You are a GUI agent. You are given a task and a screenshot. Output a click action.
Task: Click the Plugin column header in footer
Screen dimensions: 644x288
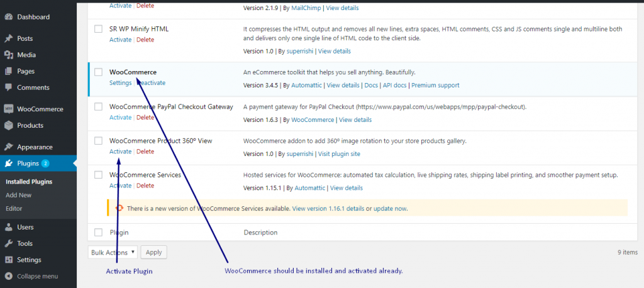(119, 233)
